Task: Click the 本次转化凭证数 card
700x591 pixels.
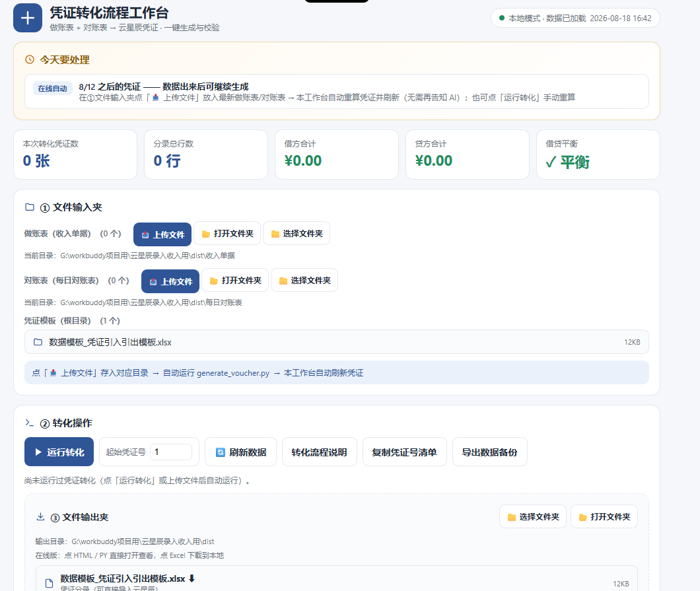Action: (75, 155)
